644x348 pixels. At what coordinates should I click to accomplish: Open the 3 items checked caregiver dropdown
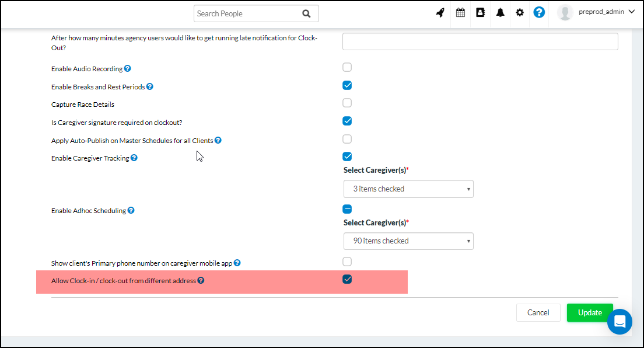[x=408, y=189]
